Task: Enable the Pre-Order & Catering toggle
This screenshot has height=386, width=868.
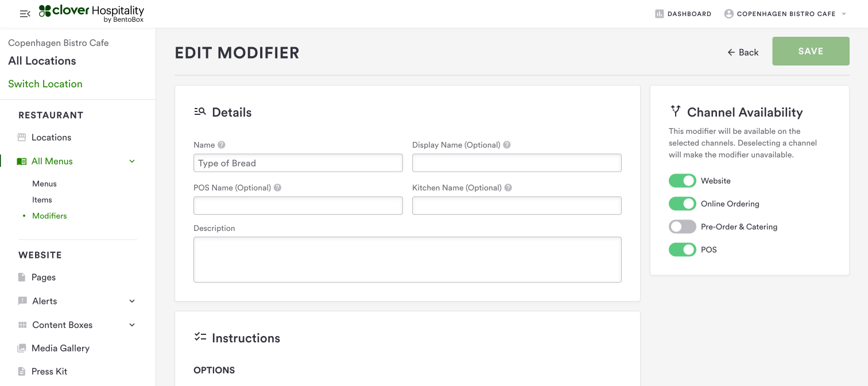Action: (x=682, y=227)
